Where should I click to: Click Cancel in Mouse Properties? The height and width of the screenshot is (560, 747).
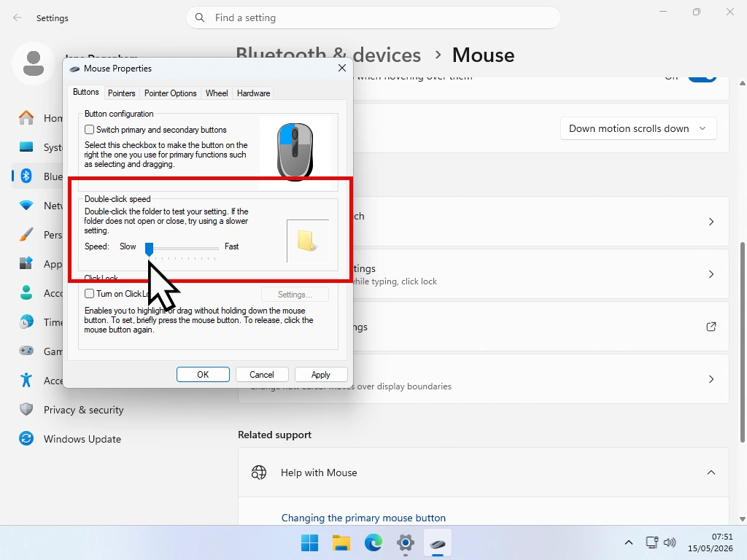[262, 374]
